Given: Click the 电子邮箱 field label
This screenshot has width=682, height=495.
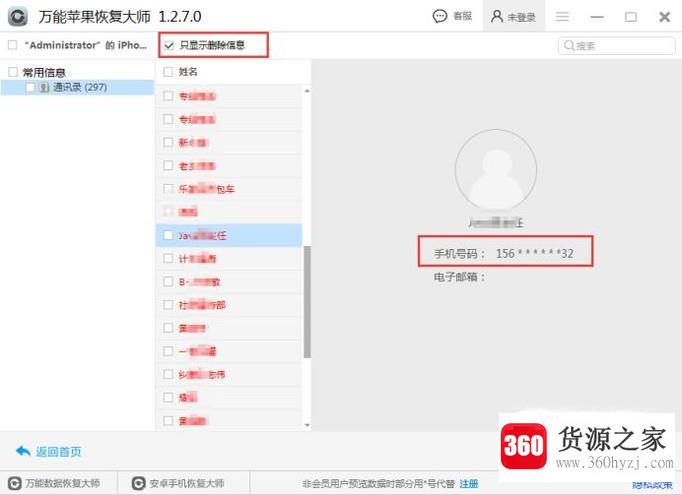Looking at the screenshot, I should click(x=459, y=277).
